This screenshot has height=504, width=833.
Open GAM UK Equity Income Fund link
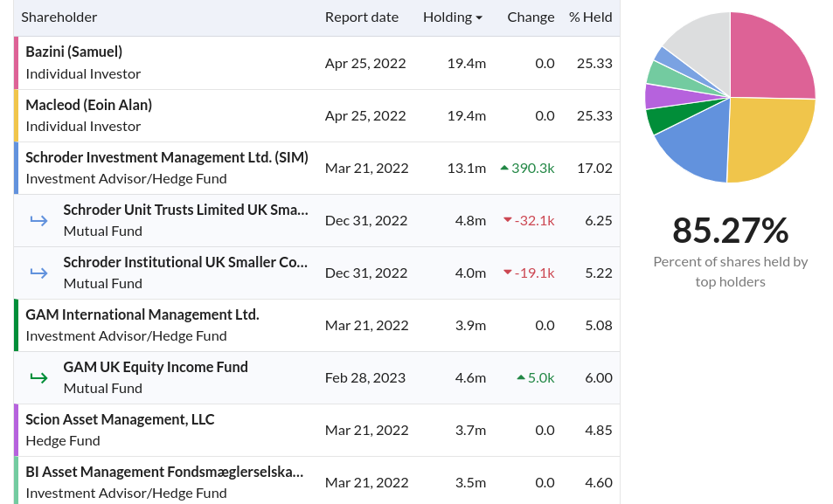point(156,367)
